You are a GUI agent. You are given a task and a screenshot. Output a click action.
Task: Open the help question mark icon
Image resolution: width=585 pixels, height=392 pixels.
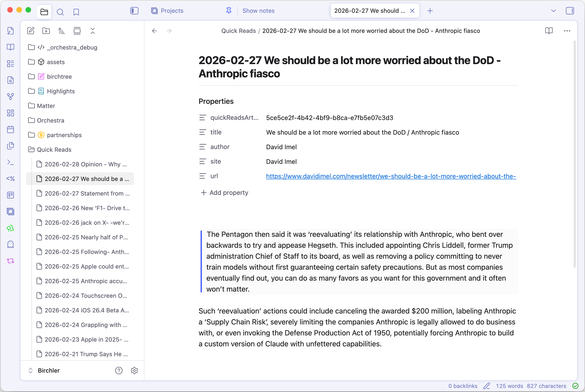coord(119,371)
